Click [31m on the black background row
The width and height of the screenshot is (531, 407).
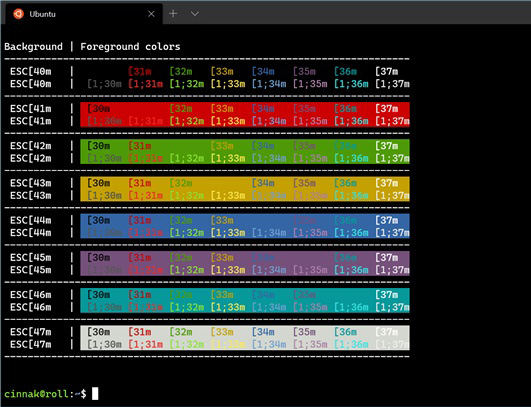click(x=140, y=72)
